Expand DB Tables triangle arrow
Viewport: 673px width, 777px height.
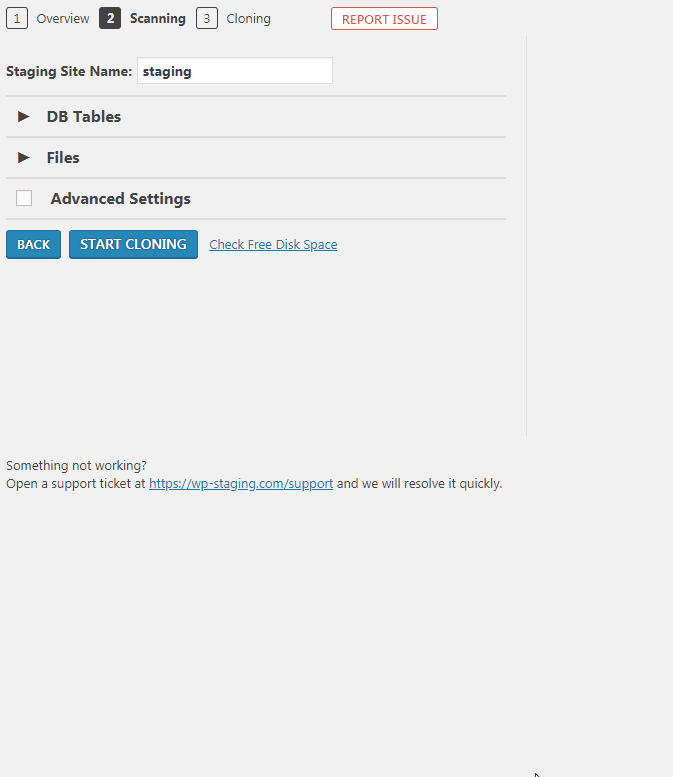pos(23,116)
